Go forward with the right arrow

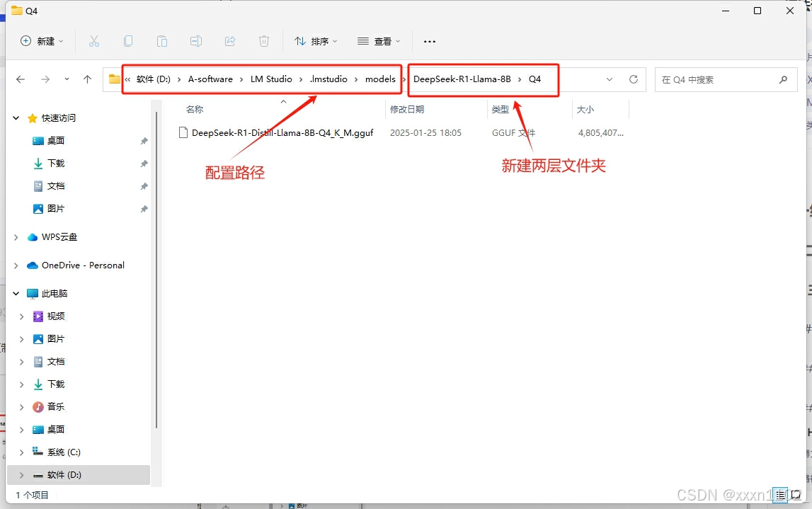tap(45, 79)
